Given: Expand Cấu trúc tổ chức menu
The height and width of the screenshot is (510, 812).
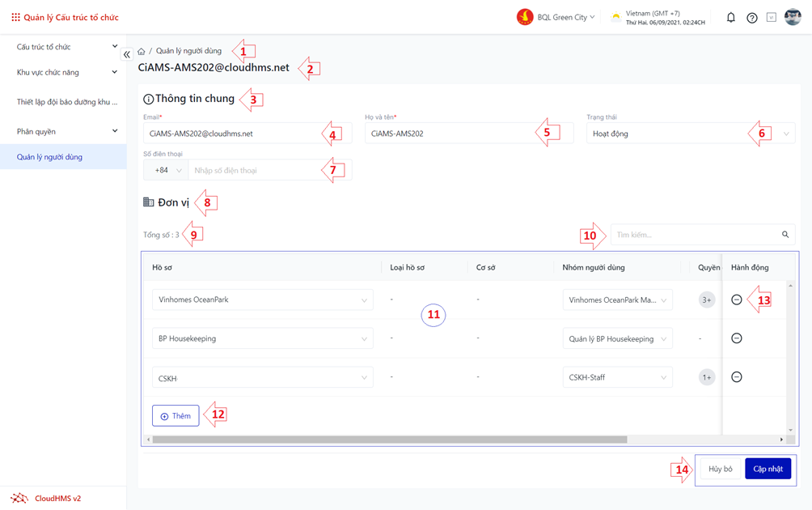Looking at the screenshot, I should click(66, 47).
